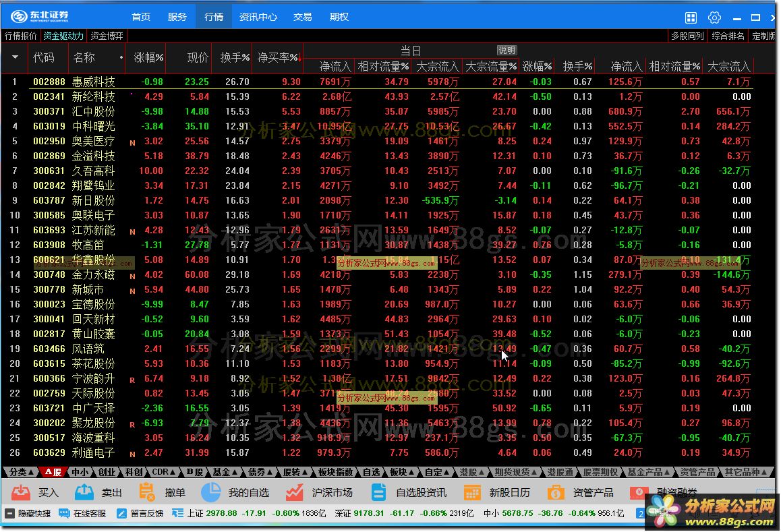Click the N marker on 新城市 row
This screenshot has width=781, height=532.
pos(132,291)
